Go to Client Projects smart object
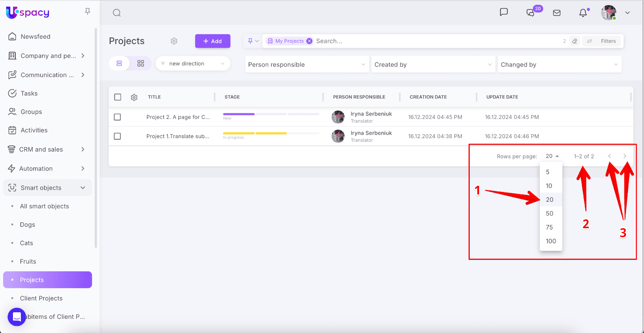Screen dimensions: 644x333 pos(41,298)
